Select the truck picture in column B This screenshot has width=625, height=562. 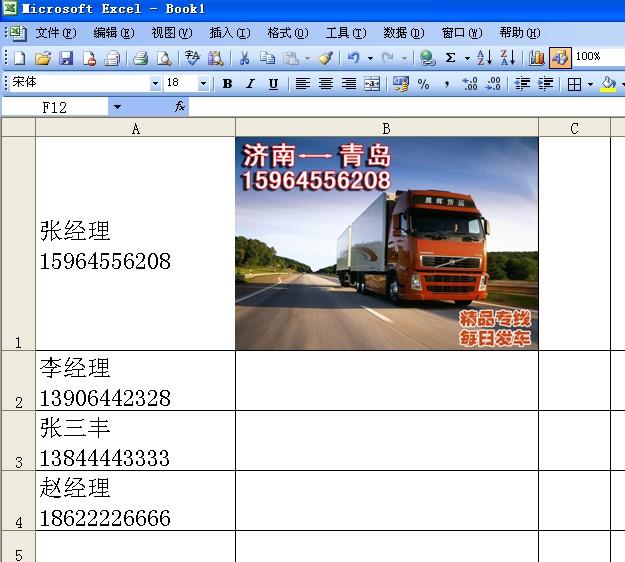(387, 244)
